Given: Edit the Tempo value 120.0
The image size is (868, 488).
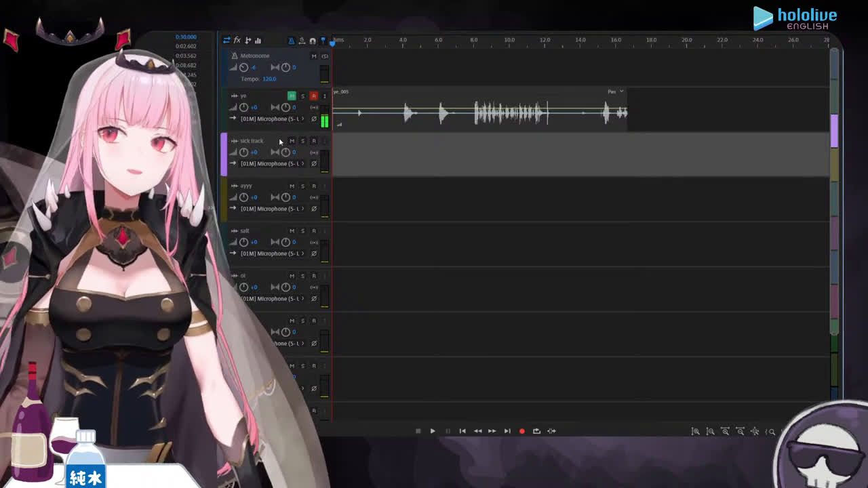Looking at the screenshot, I should click(x=269, y=79).
